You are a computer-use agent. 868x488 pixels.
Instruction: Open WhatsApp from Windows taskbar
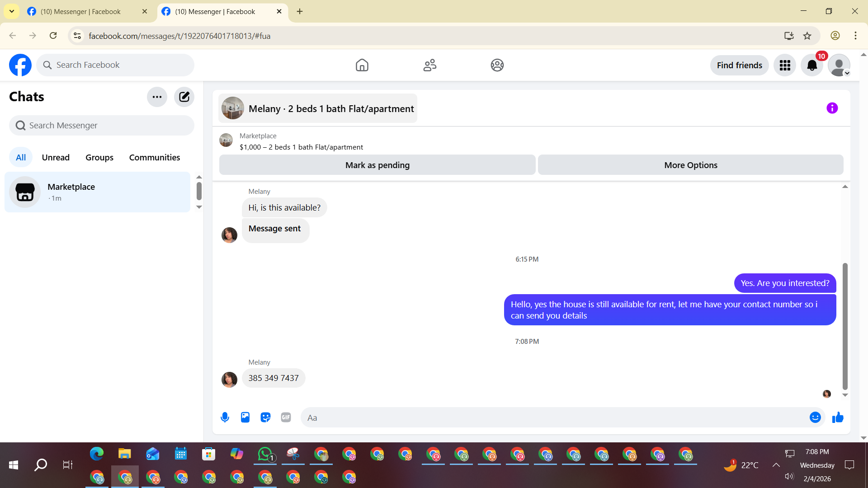pos(265,454)
